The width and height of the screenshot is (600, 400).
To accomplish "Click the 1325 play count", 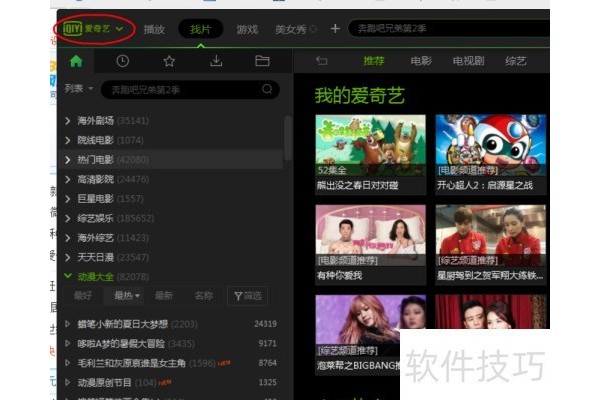I will click(x=267, y=382).
